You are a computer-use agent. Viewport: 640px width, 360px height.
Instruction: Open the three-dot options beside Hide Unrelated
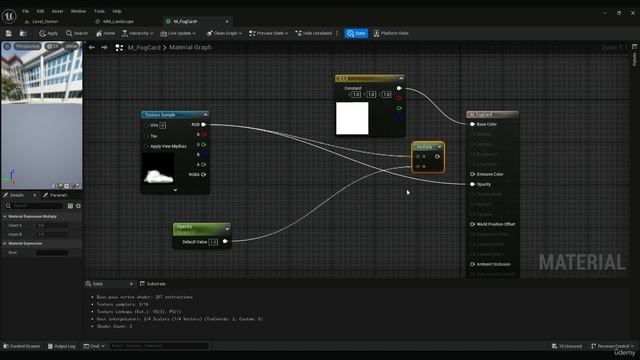tap(337, 33)
